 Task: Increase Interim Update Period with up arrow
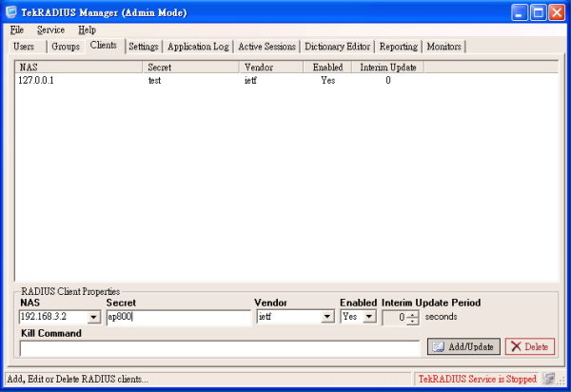(x=412, y=315)
